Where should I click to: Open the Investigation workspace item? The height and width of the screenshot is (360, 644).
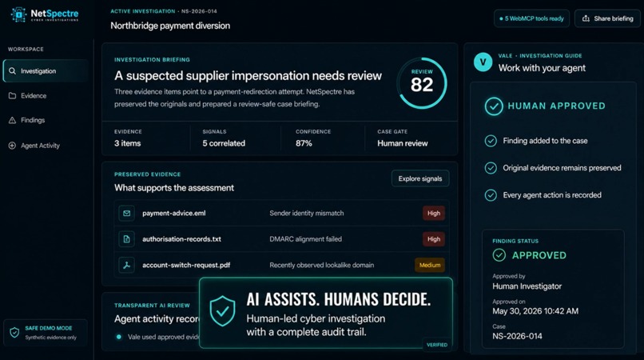pos(46,70)
